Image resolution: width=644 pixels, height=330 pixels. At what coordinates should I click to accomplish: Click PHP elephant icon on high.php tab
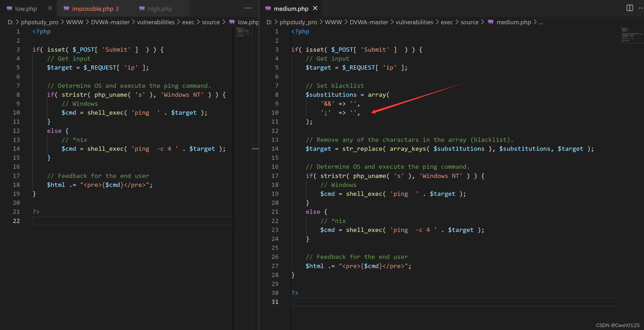tap(142, 8)
